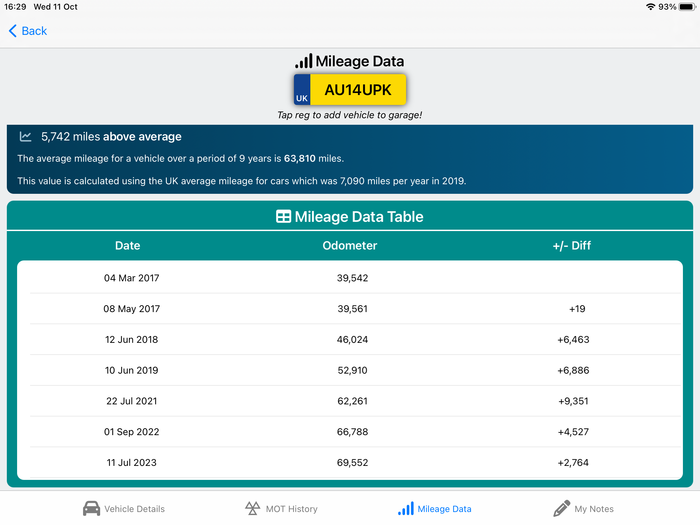Click the Wi-Fi icon in the status bar

(650, 7)
